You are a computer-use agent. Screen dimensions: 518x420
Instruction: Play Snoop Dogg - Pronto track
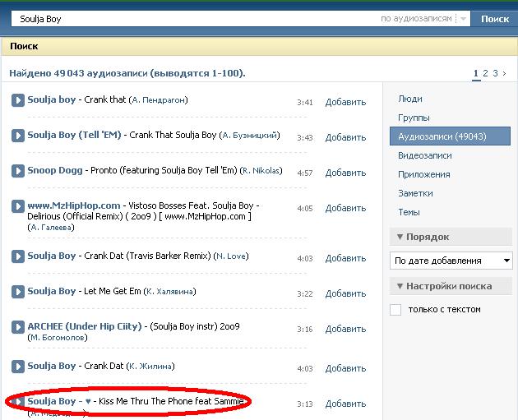[18, 171]
